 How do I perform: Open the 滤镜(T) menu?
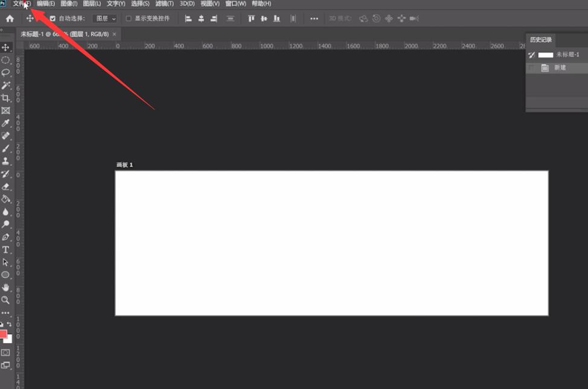tap(164, 4)
